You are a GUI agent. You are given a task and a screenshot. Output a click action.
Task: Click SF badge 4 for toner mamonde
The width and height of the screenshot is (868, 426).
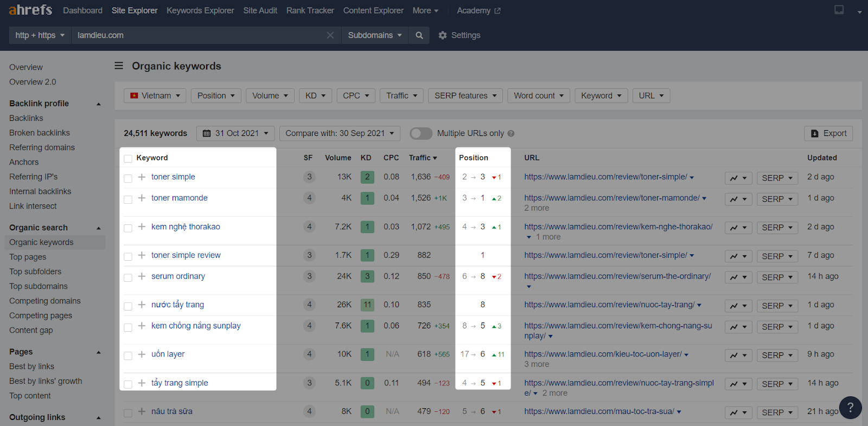coord(309,198)
